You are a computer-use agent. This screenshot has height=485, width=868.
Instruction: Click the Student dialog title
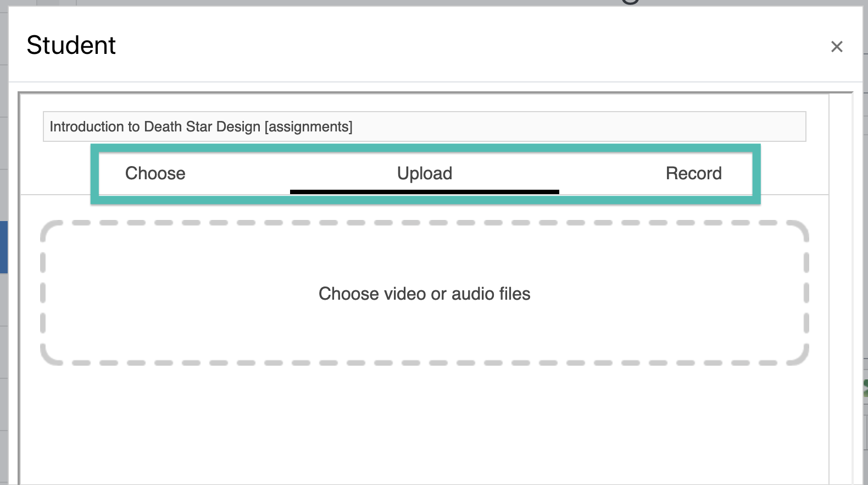71,45
